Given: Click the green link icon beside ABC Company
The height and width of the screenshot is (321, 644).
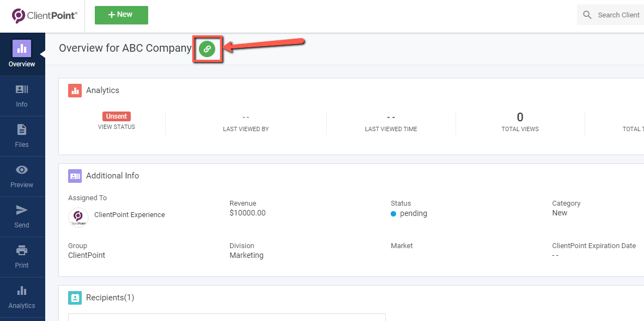Looking at the screenshot, I should pyautogui.click(x=207, y=49).
